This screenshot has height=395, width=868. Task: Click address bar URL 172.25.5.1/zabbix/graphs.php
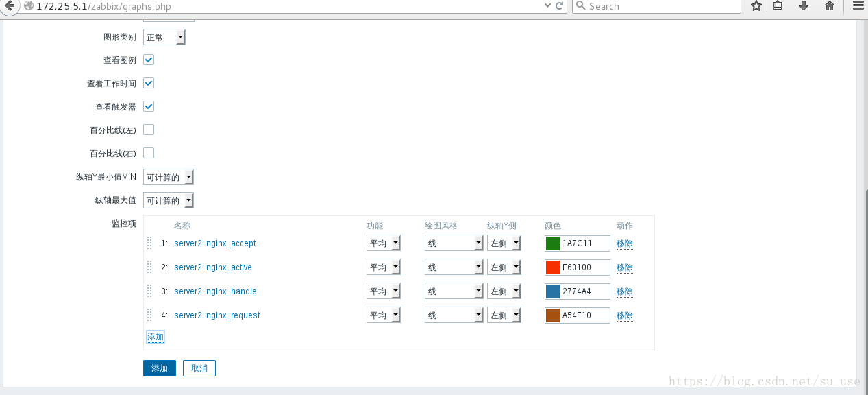pyautogui.click(x=104, y=7)
